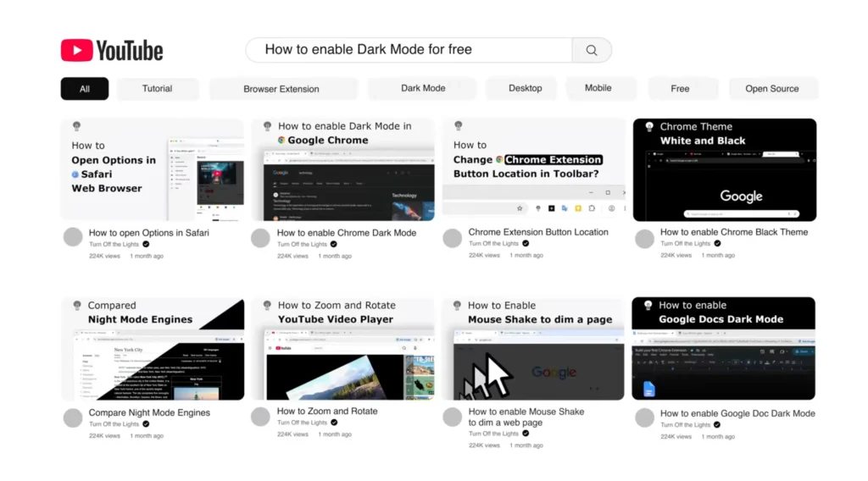Click title 'How to enable Chrome Black Theme'

[x=734, y=232]
